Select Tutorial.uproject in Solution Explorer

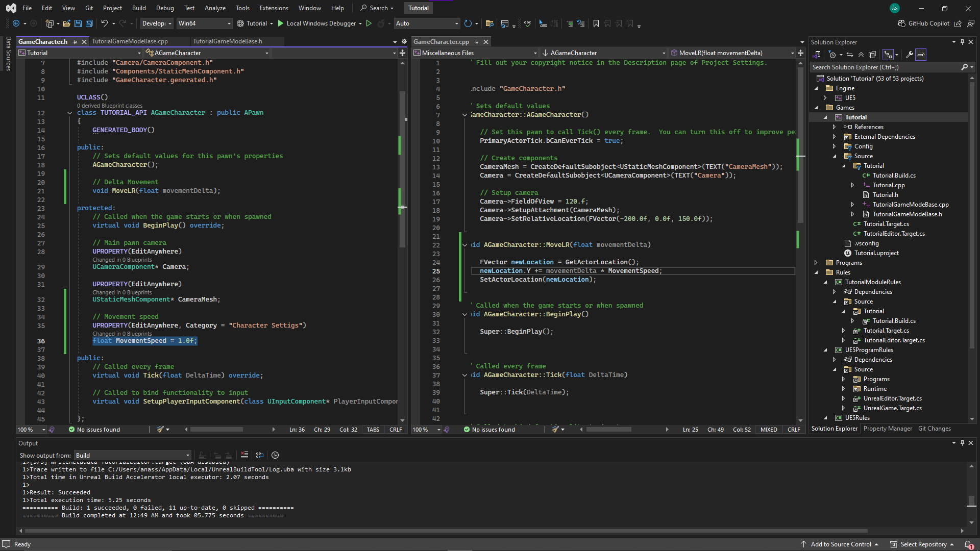pyautogui.click(x=876, y=253)
